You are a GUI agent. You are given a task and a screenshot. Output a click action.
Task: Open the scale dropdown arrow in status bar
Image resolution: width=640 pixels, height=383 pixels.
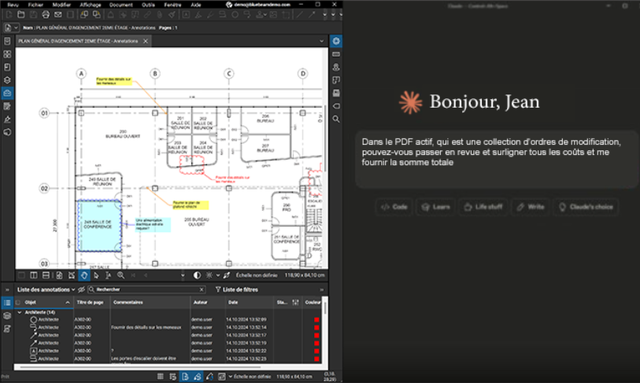[x=230, y=376]
